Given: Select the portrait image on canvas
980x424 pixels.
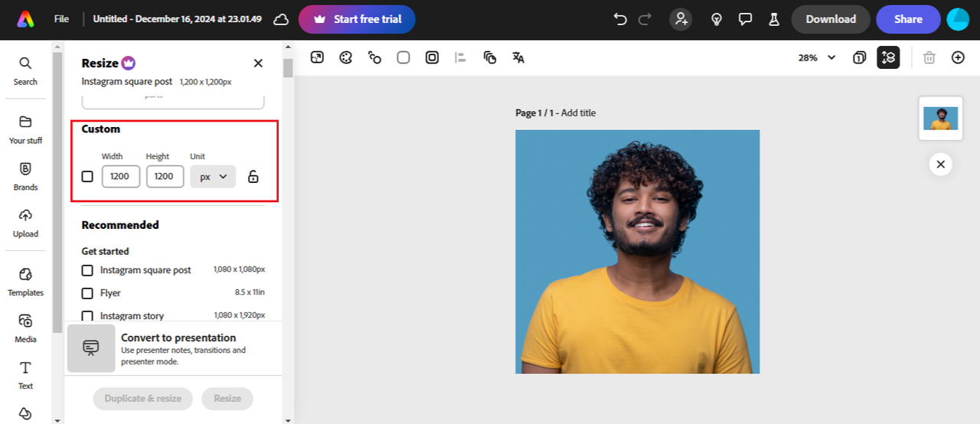Looking at the screenshot, I should coord(637,252).
